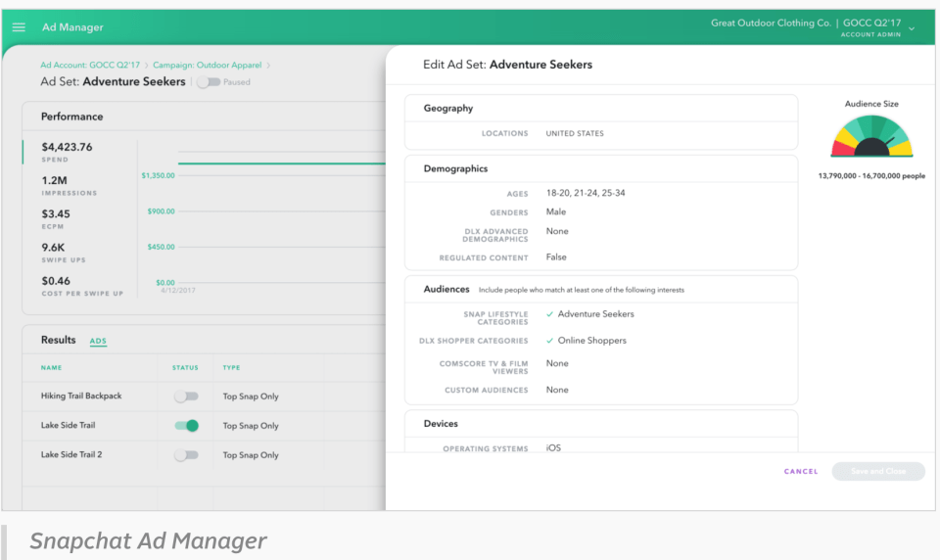The height and width of the screenshot is (560, 940).
Task: Click the Top Snap Only type for Lake Side Trail
Action: 251,426
